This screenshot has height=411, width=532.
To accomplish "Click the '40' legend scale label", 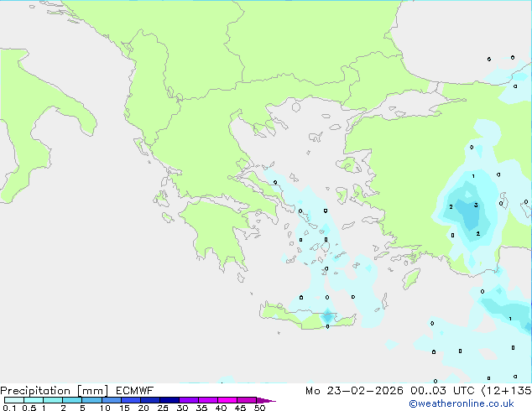I will (221, 408).
